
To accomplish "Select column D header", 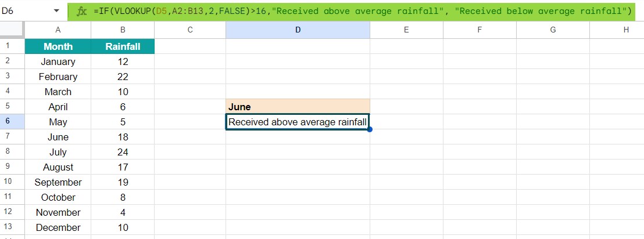I will (x=298, y=30).
